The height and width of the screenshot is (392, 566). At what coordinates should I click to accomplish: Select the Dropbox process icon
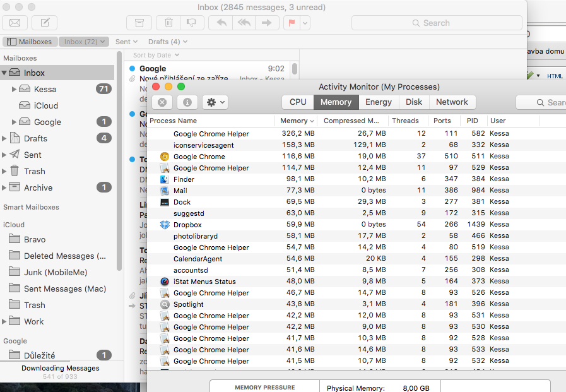coord(165,225)
